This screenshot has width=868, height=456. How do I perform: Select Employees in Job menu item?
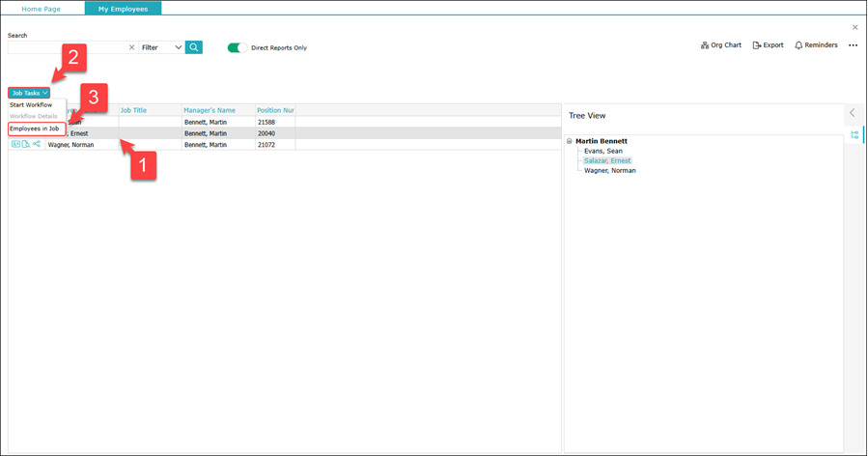click(35, 128)
